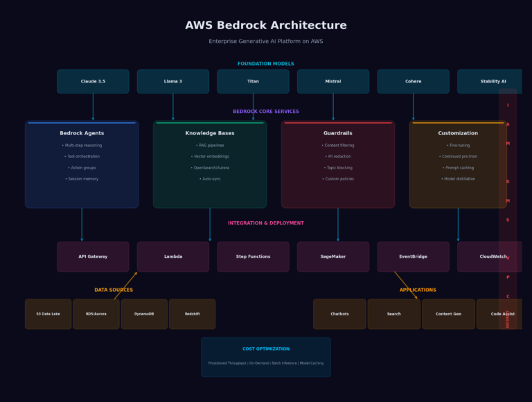Open the Bedrock Agents service card
532x402 pixels.
pos(82,165)
